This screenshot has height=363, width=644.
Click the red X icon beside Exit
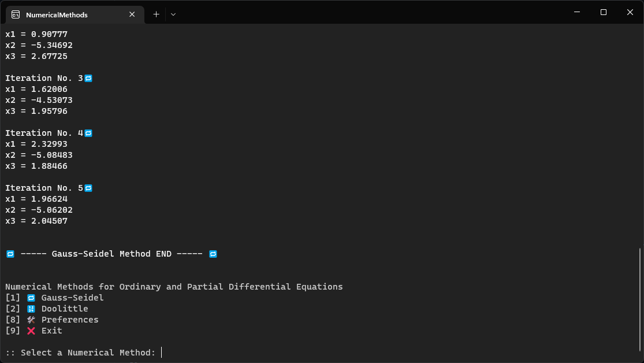[30, 330]
